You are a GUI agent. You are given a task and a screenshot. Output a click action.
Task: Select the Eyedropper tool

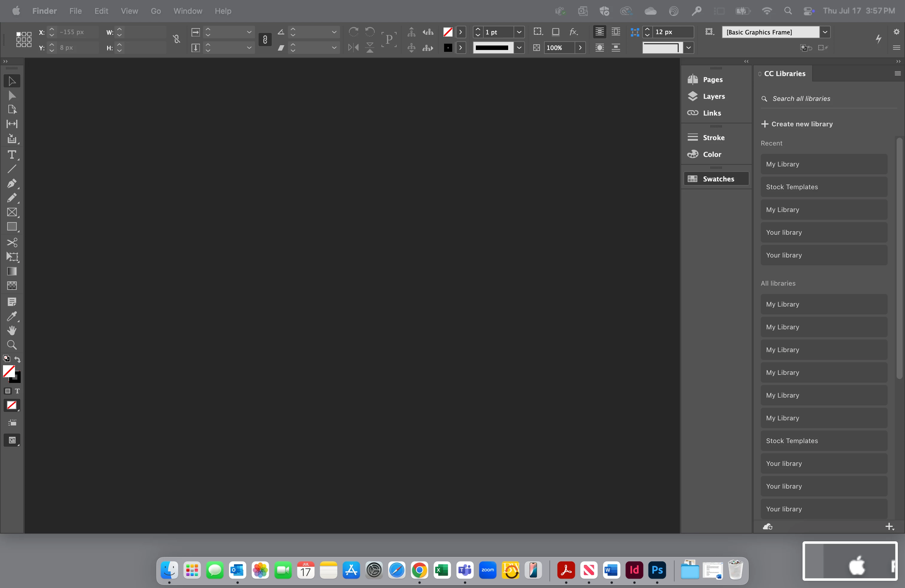12,316
